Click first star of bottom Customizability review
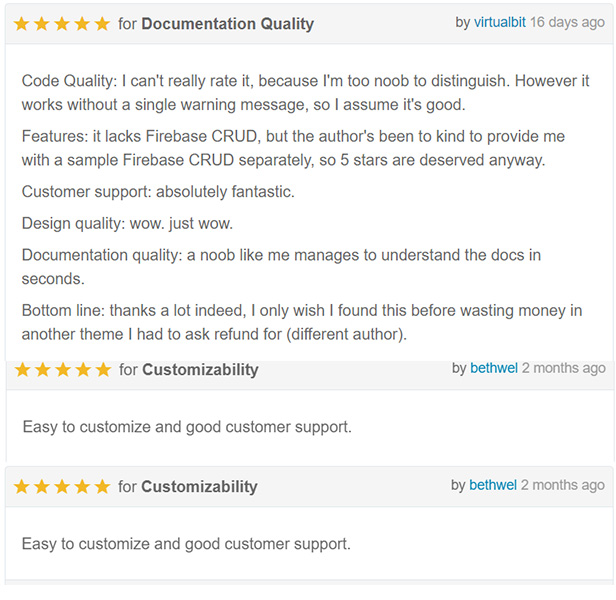The width and height of the screenshot is (616, 600). (21, 486)
